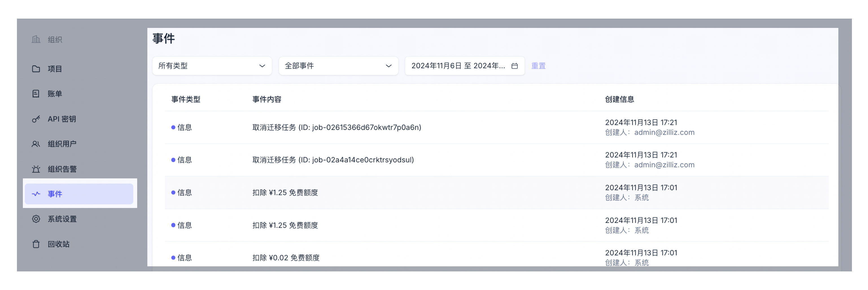
Task: Select the 事件 menu item in sidebar
Action: (x=79, y=194)
